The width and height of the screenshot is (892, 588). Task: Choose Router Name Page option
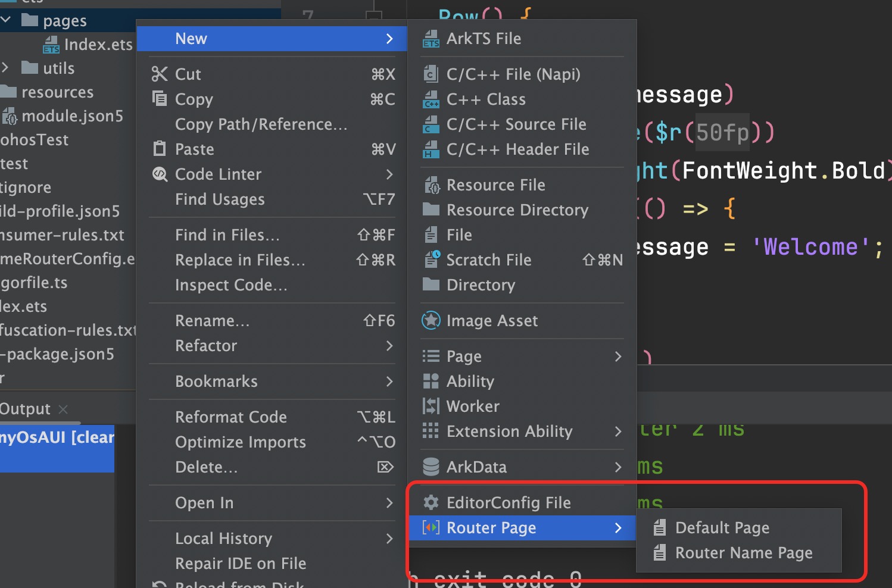738,553
